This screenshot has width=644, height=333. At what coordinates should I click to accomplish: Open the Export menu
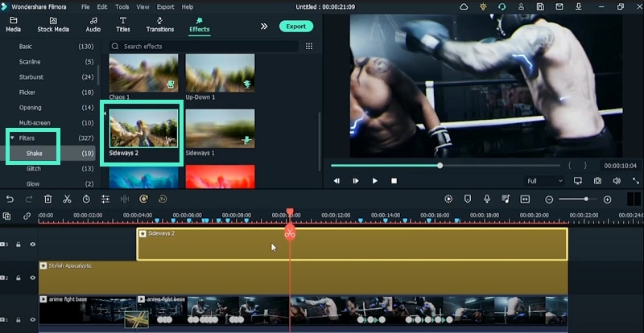[166, 7]
